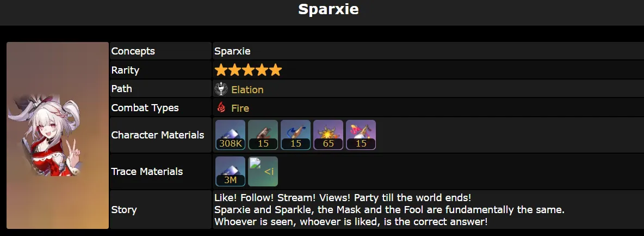The height and width of the screenshot is (236, 644).
Task: Open the purple material with count 15
Action: pyautogui.click(x=361, y=135)
